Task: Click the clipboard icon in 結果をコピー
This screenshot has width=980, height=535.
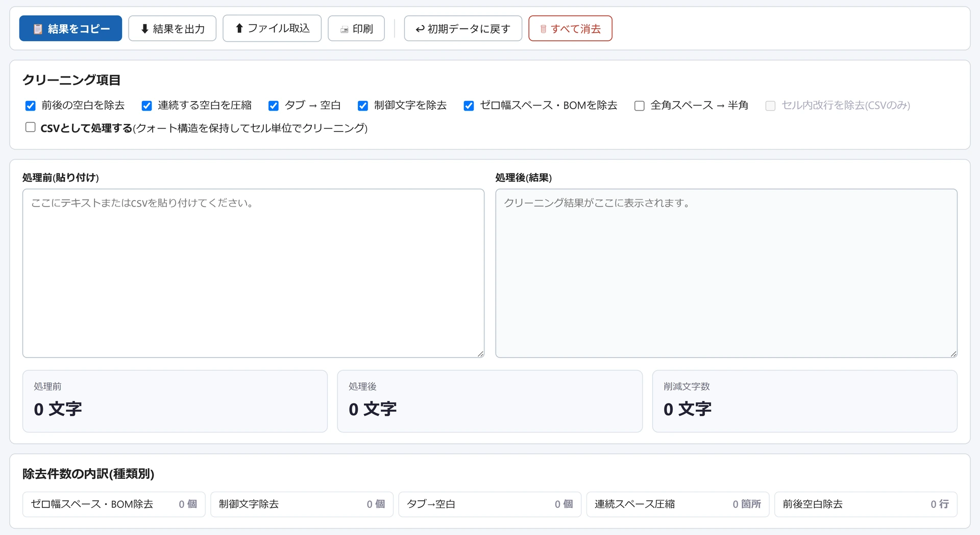Action: coord(37,29)
